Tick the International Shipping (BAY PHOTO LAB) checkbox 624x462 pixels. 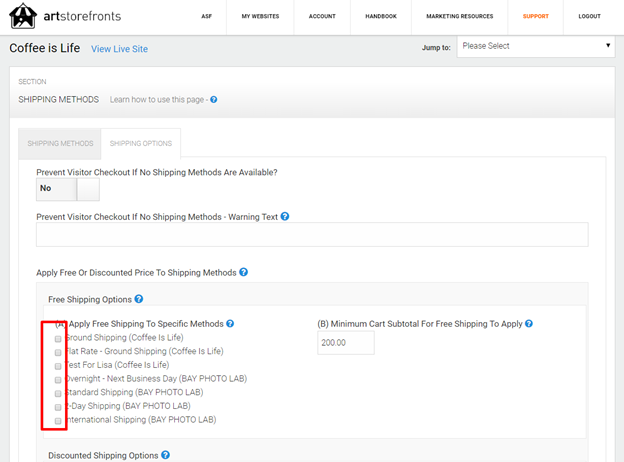(x=58, y=421)
